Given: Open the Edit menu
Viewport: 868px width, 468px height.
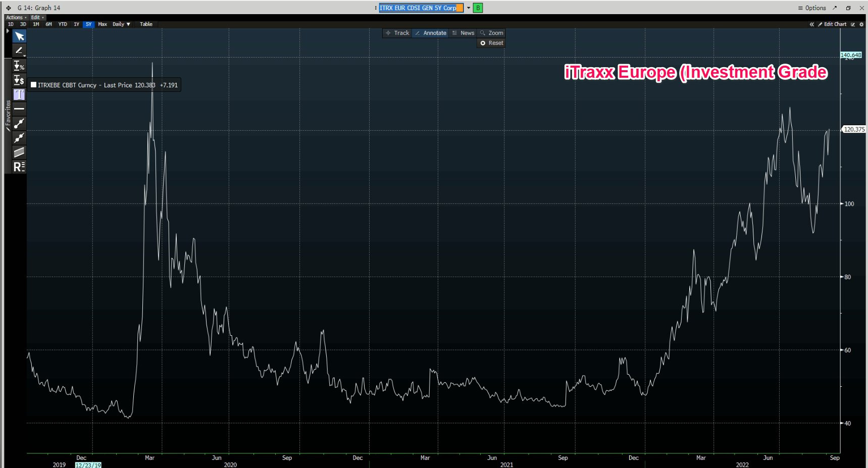Looking at the screenshot, I should click(x=37, y=17).
